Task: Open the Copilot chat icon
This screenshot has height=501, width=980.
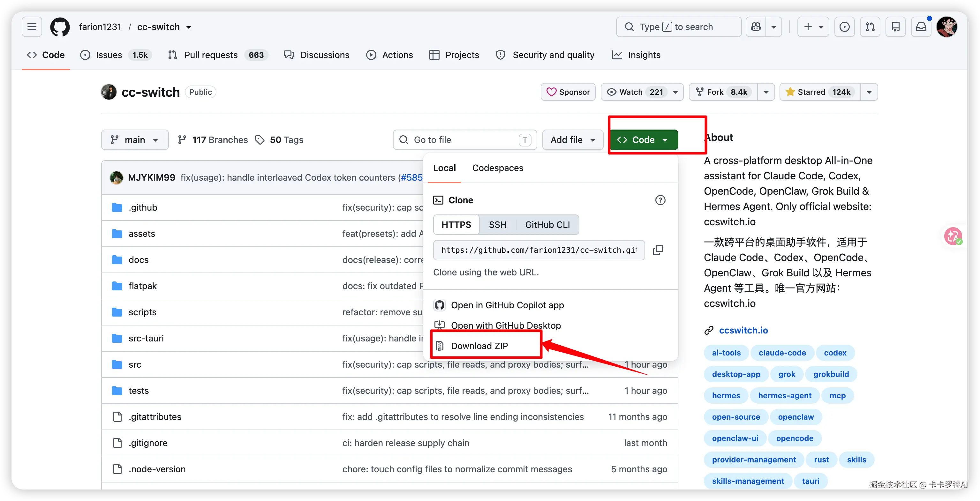Action: (756, 27)
